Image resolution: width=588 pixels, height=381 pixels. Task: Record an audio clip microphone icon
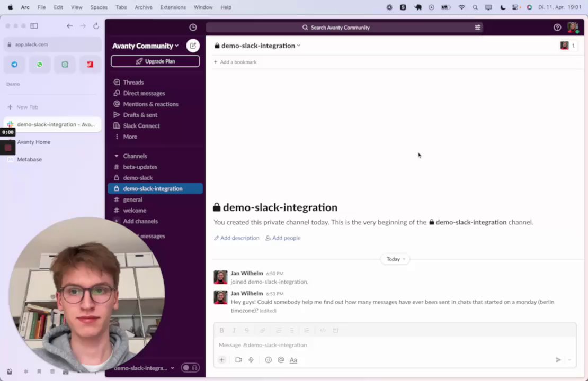251,360
